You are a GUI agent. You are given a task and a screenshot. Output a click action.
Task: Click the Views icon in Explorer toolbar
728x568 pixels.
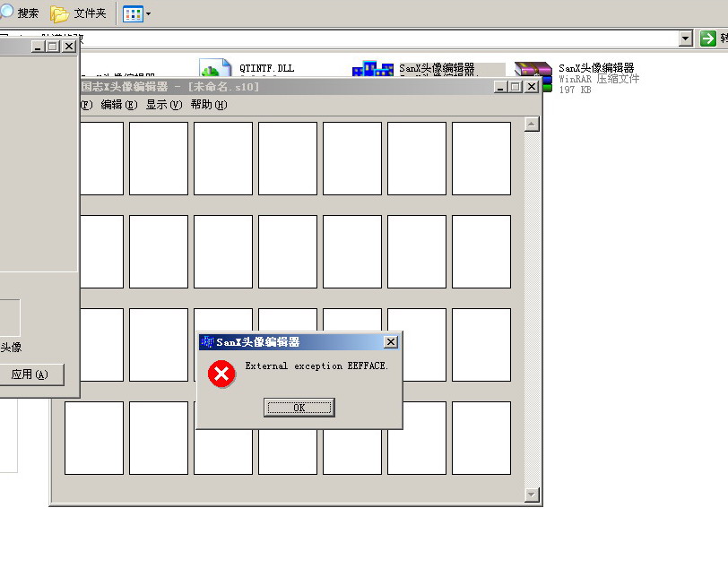click(x=133, y=14)
